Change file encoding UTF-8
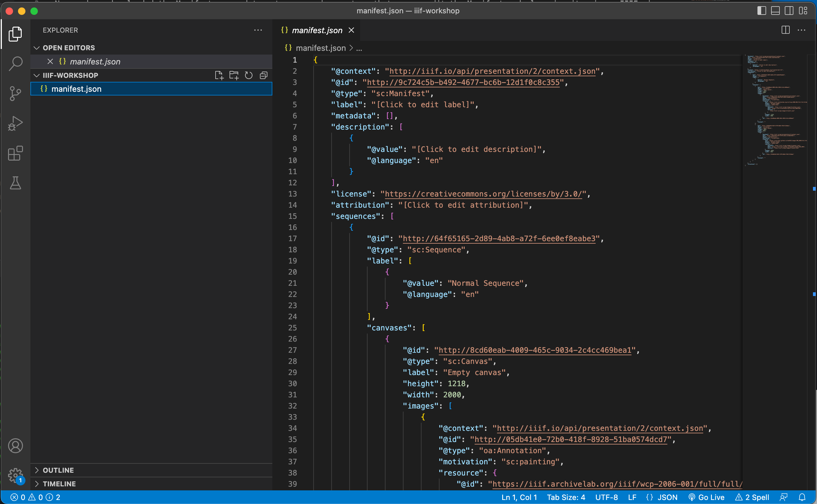This screenshot has width=817, height=504. pyautogui.click(x=607, y=497)
